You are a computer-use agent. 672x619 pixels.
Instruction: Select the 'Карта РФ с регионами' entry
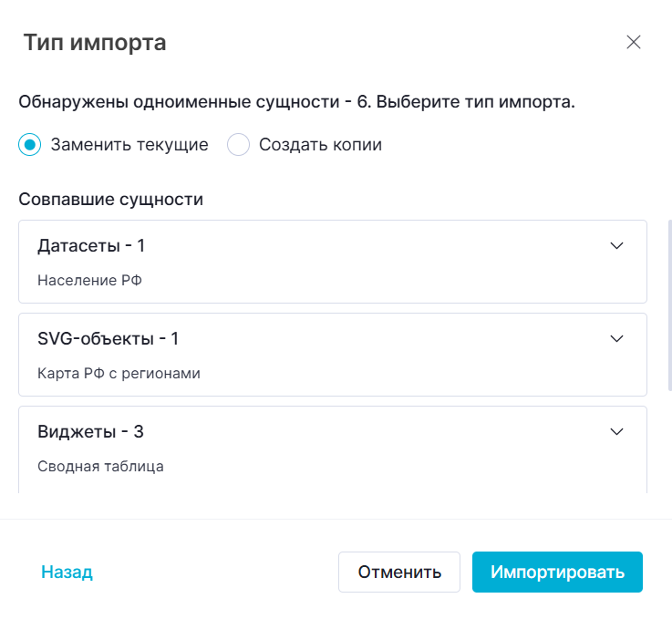coord(119,374)
